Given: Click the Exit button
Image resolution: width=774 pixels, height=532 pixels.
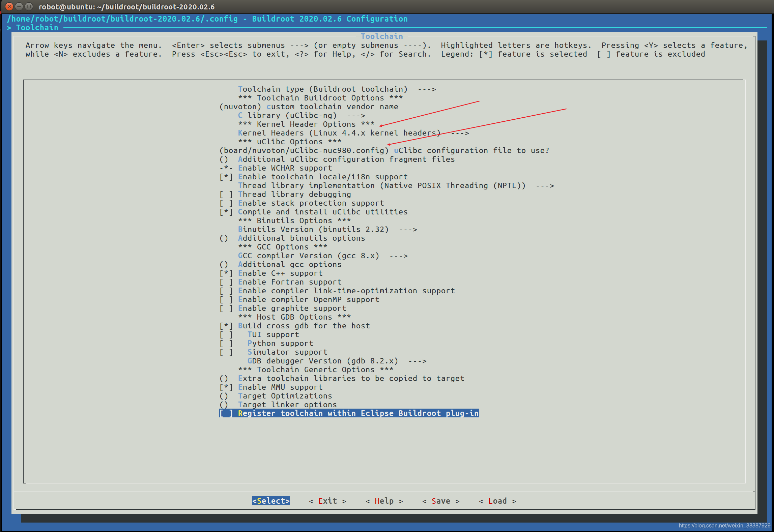Looking at the screenshot, I should click(328, 501).
